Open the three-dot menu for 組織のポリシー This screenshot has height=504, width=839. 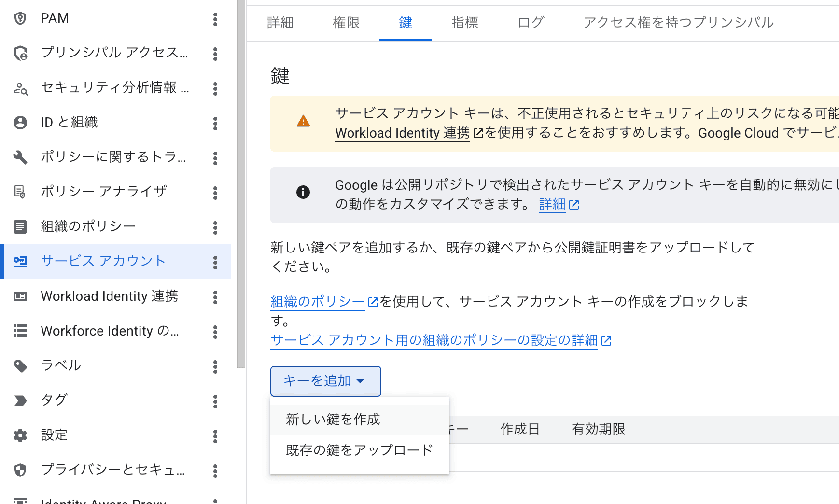tap(215, 228)
